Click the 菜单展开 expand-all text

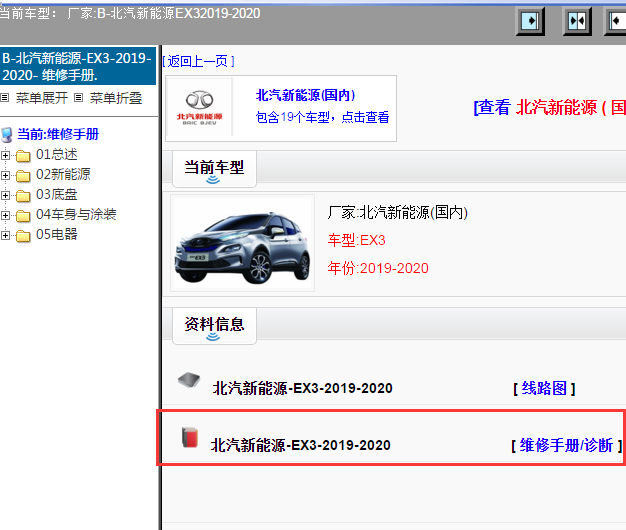tap(42, 98)
